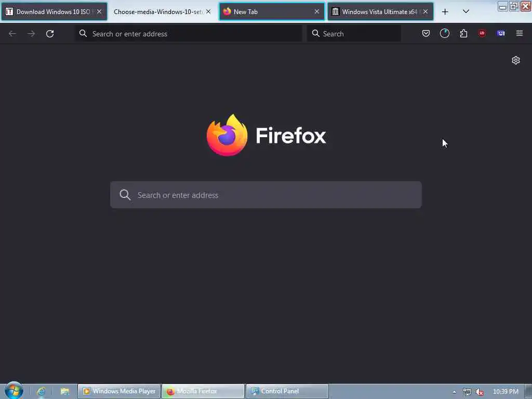
Task: Personalize new tab via gear icon
Action: (516, 60)
